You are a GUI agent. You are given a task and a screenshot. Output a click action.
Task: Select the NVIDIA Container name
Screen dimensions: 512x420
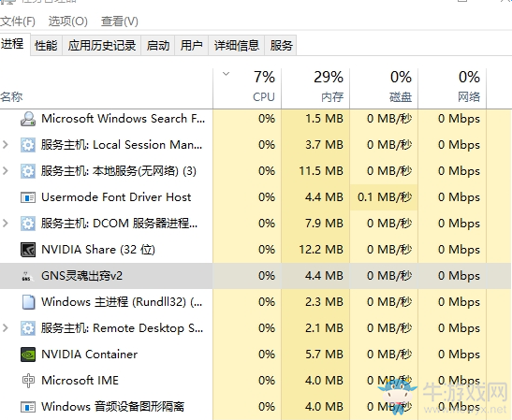pyautogui.click(x=90, y=355)
